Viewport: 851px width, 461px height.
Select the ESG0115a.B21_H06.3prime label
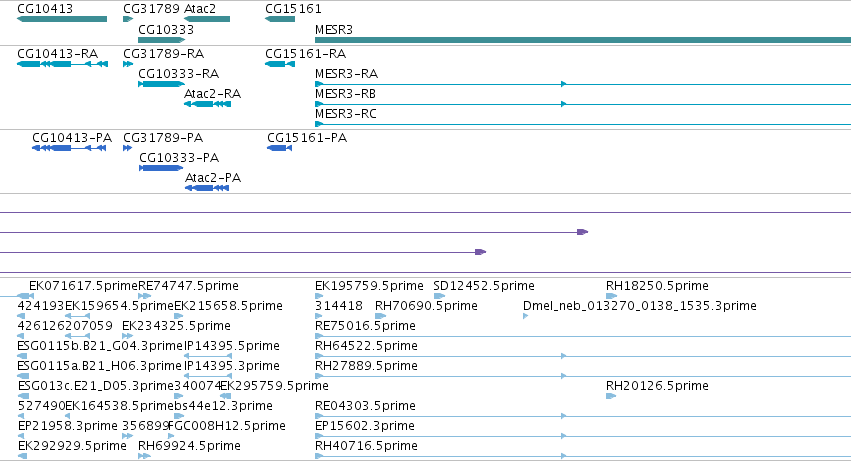(99, 366)
